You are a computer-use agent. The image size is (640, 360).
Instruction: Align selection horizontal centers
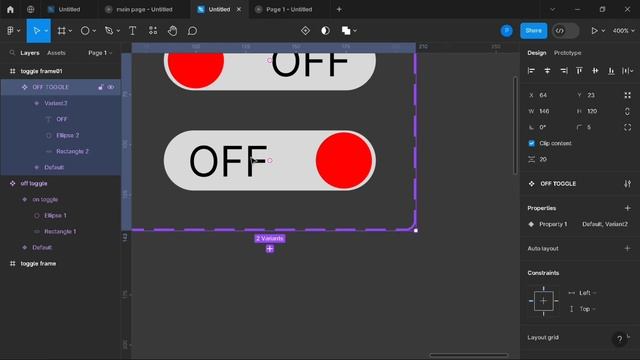coord(547,71)
